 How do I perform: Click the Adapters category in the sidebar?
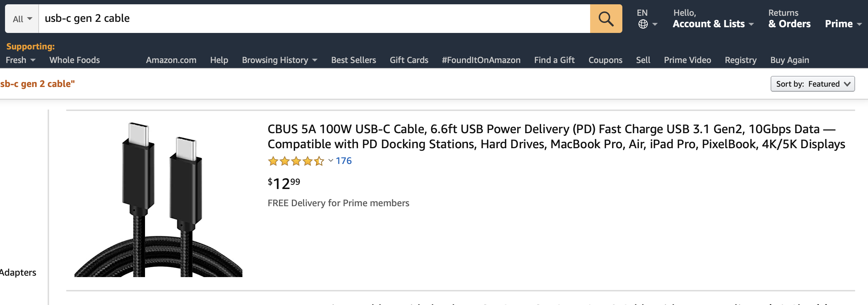[x=18, y=272]
